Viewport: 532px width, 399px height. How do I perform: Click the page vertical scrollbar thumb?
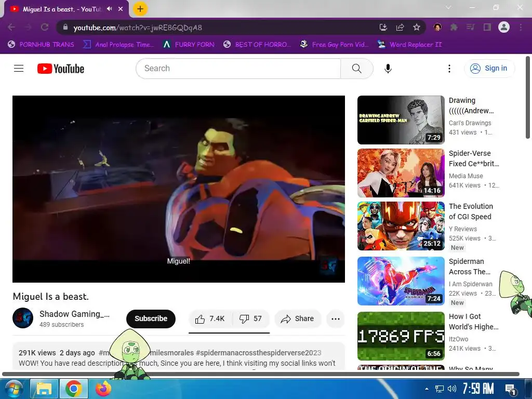point(528,97)
